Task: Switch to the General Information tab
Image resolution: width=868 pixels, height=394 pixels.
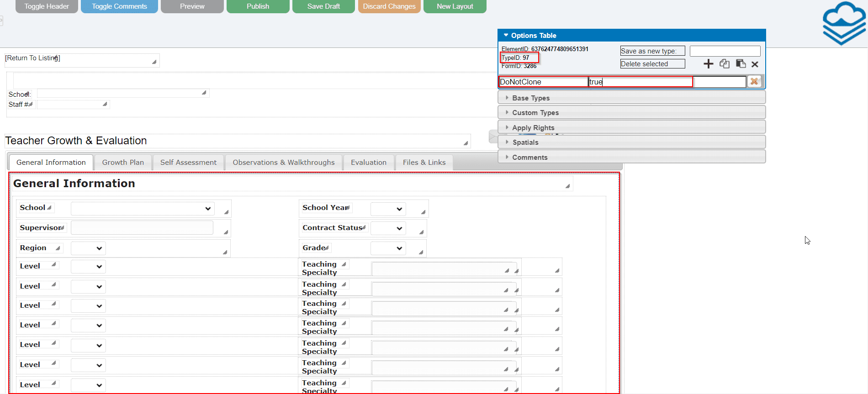Action: [x=51, y=162]
